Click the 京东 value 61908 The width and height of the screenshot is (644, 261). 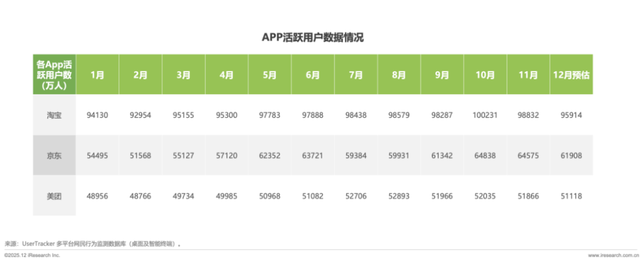tap(572, 156)
